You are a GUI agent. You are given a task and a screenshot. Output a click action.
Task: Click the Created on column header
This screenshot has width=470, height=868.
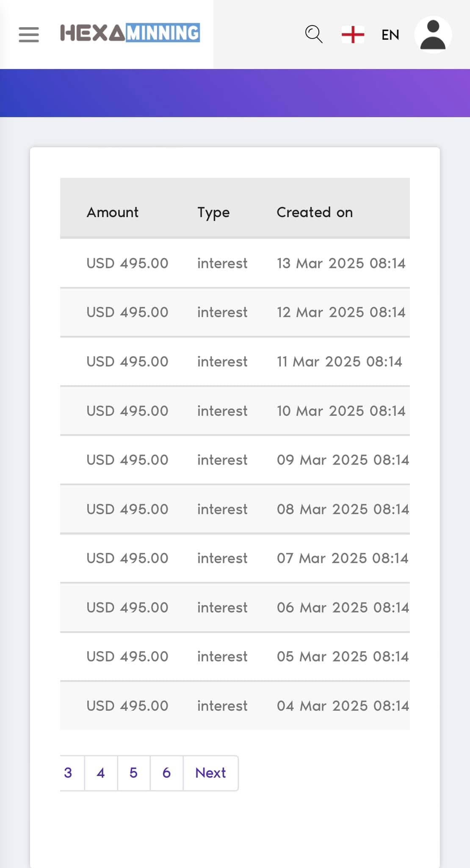(315, 212)
